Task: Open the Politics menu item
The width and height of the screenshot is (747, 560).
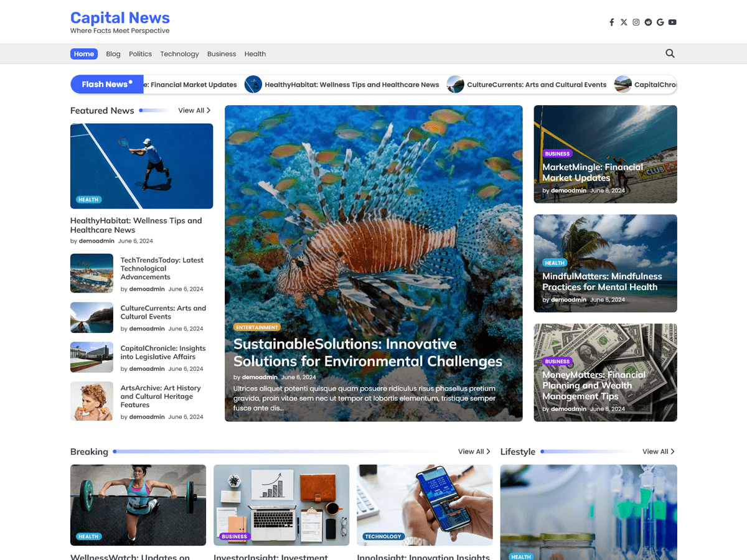Action: click(x=140, y=54)
